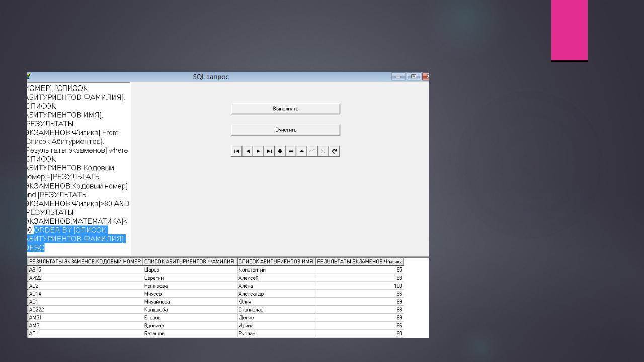Click surname Ремизова in the grid
Screen dimensions: 644x362
(190, 286)
